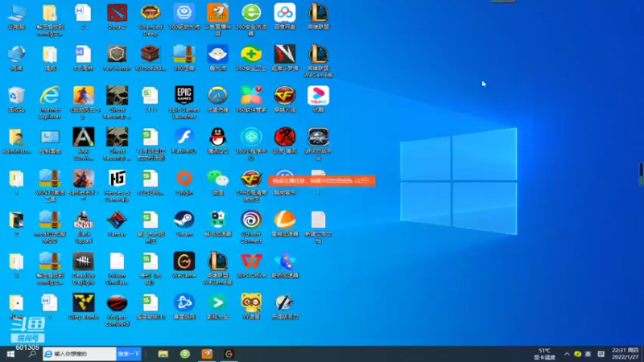The width and height of the screenshot is (644, 362).
Task: Open the Douyu streaming app icon
Action: click(217, 13)
